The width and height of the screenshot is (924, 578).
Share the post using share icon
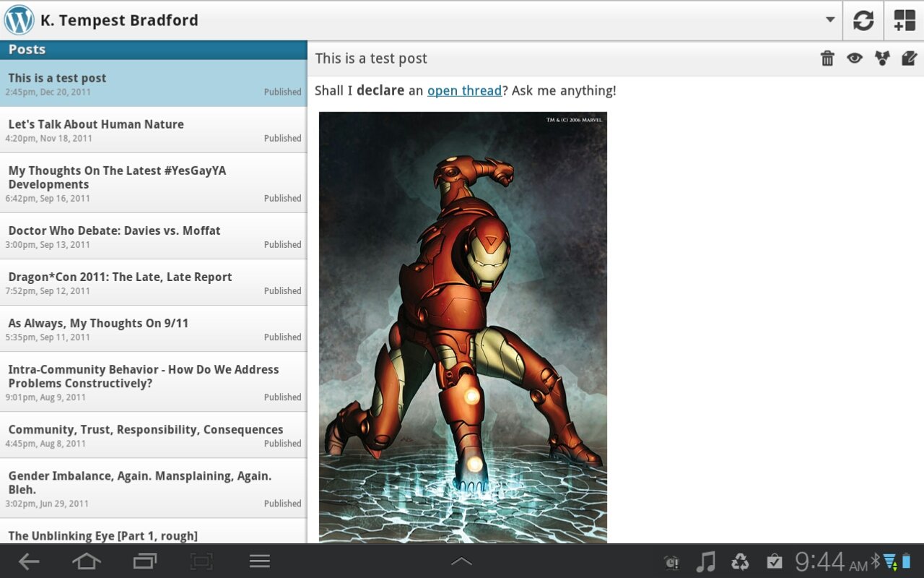pyautogui.click(x=882, y=59)
